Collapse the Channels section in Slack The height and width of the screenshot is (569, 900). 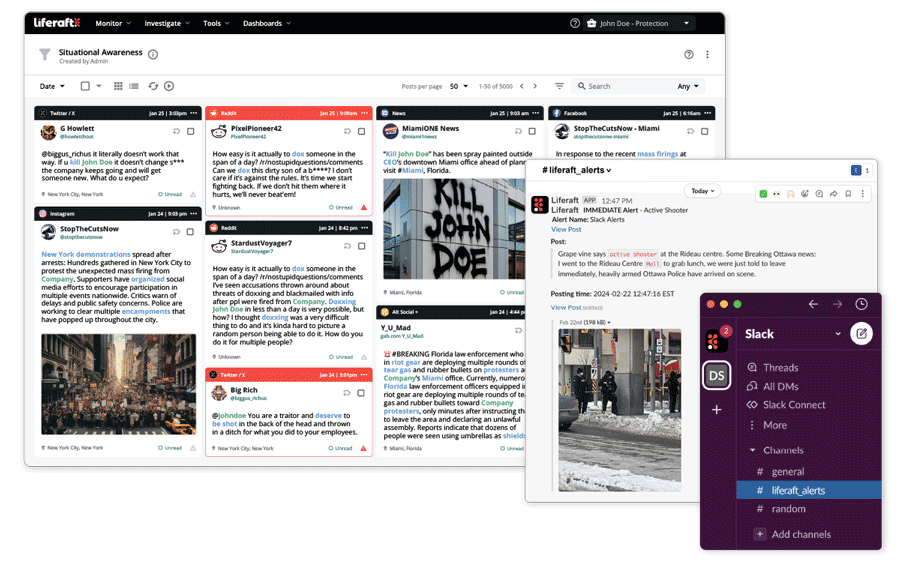[x=752, y=450]
